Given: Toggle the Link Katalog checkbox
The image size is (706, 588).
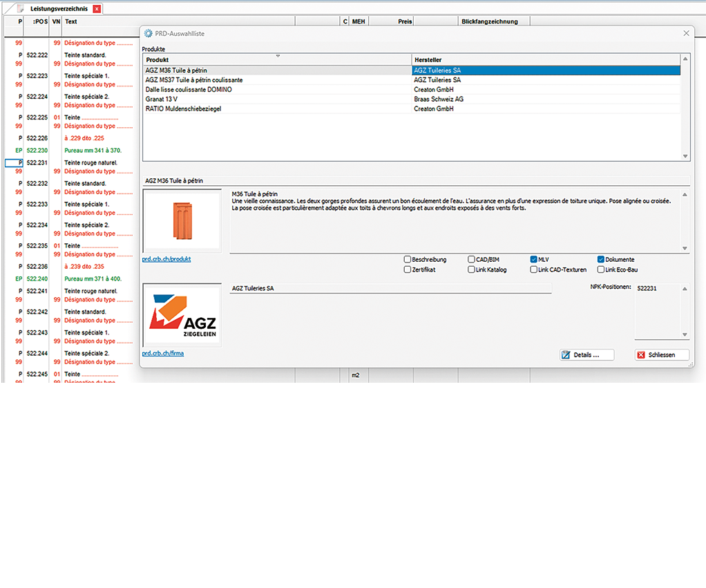Looking at the screenshot, I should (x=471, y=269).
